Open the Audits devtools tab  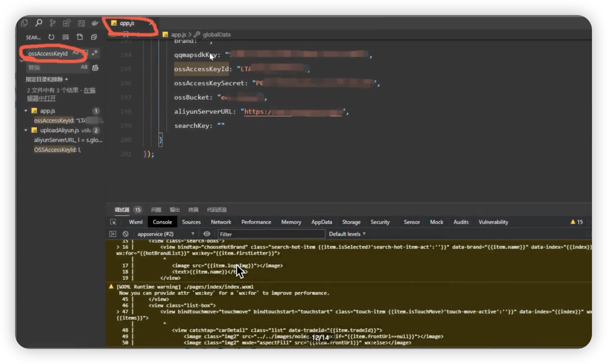click(461, 222)
